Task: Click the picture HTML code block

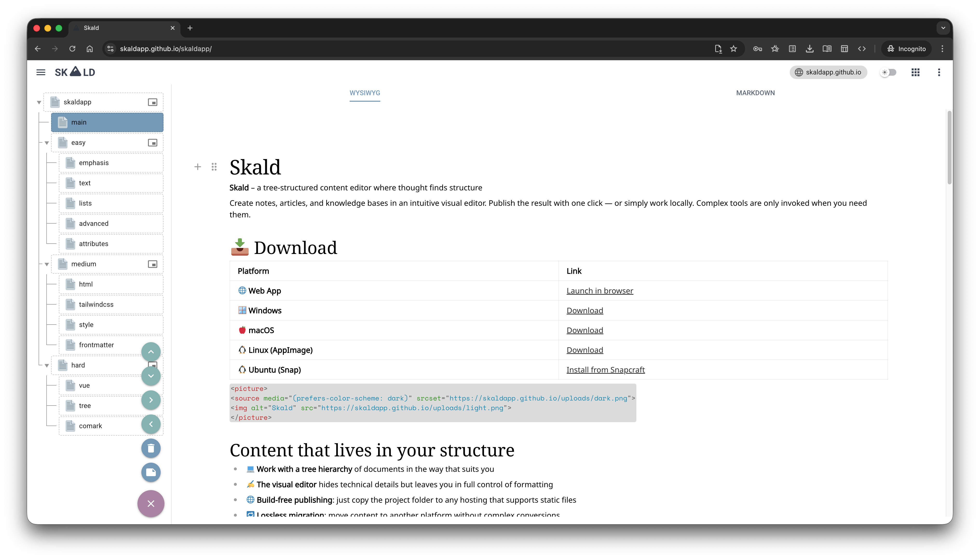Action: tap(433, 403)
